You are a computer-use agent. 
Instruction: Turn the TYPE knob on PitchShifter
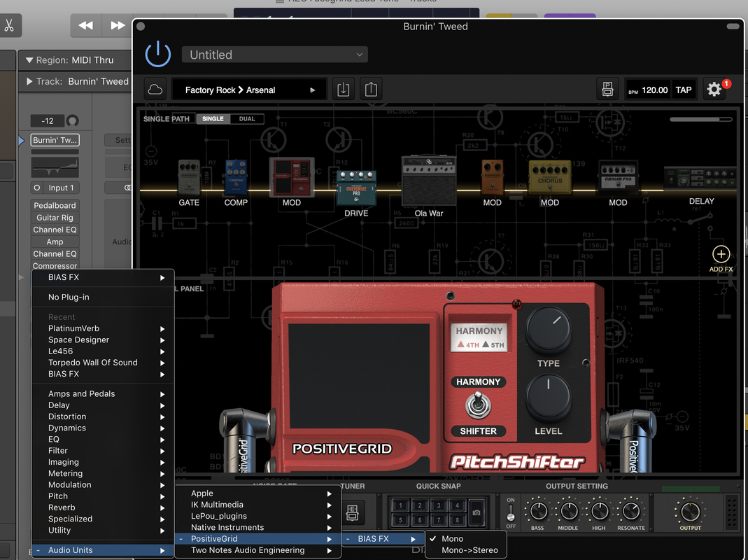pyautogui.click(x=548, y=330)
